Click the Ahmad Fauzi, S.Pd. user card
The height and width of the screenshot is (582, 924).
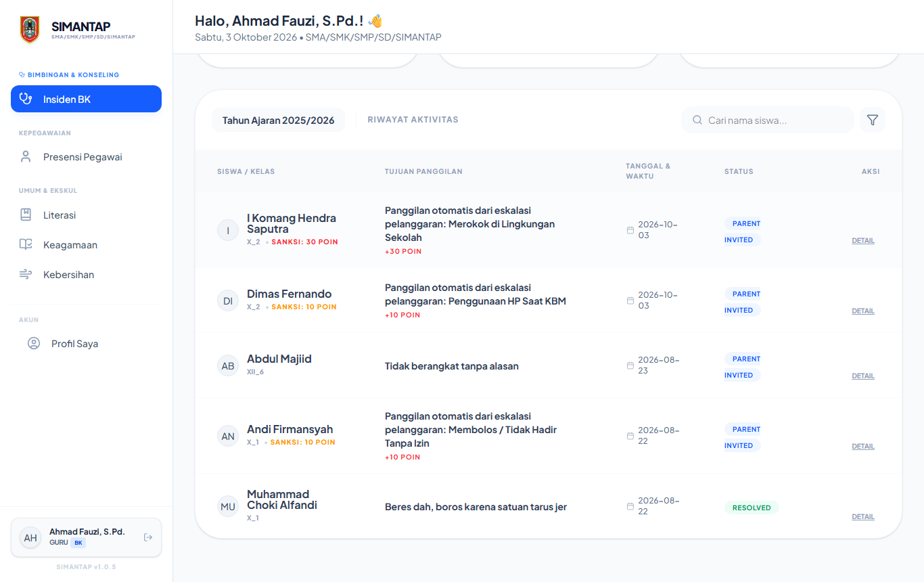(x=86, y=537)
